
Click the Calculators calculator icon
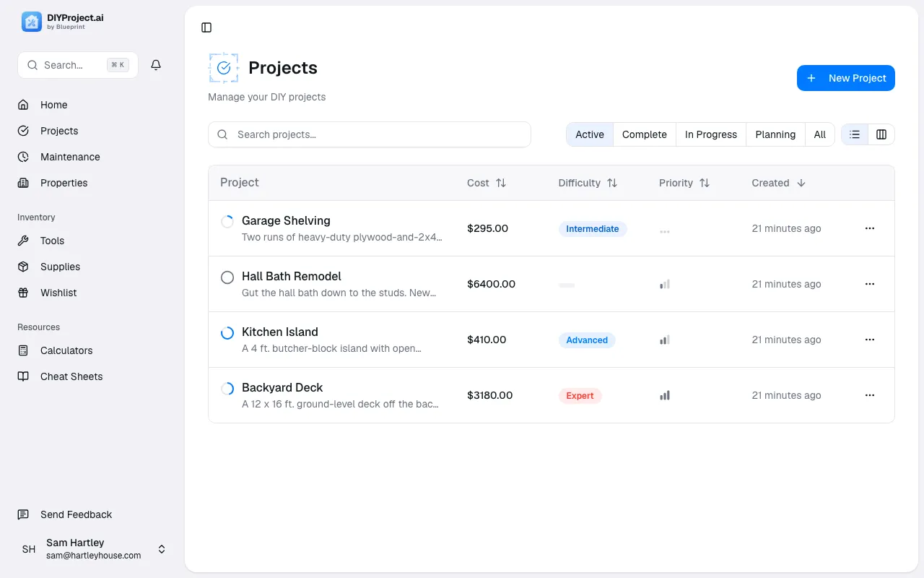click(23, 350)
